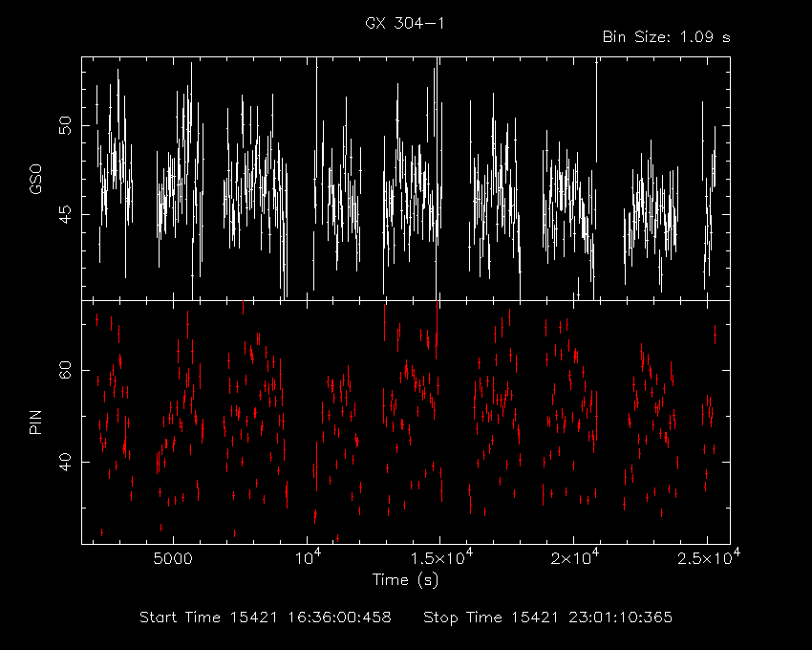The height and width of the screenshot is (650, 812).
Task: Click the x-axis tick label 5000
Action: (174, 558)
